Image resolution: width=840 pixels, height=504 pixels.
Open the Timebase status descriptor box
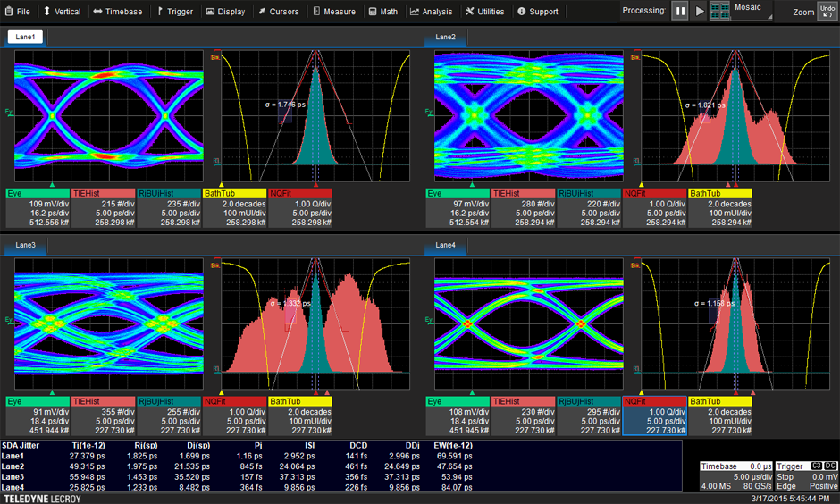[x=735, y=477]
